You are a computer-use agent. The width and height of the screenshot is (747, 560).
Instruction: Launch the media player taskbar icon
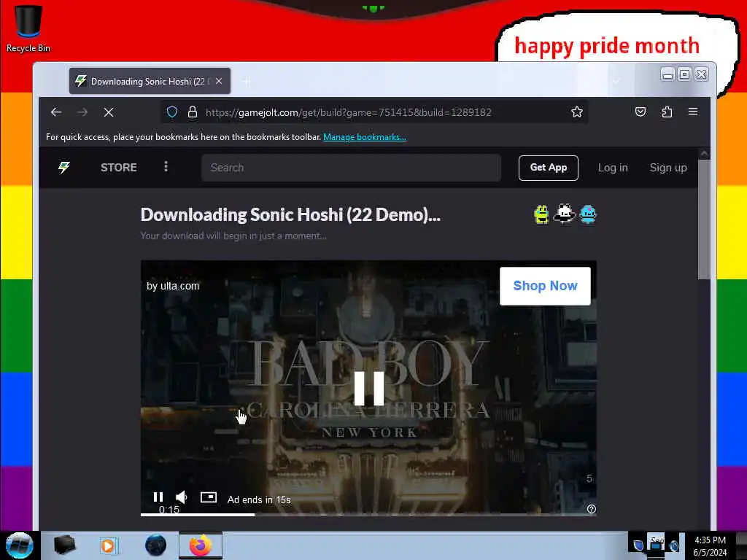pos(109,545)
